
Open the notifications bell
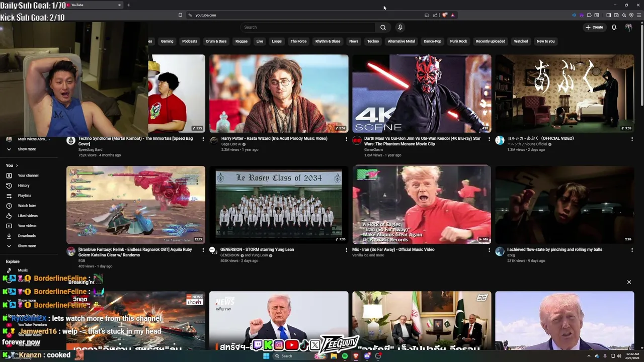click(x=614, y=27)
